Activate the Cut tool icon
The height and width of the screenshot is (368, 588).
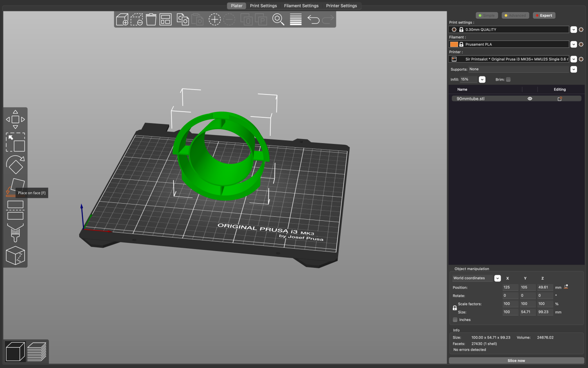pos(16,210)
